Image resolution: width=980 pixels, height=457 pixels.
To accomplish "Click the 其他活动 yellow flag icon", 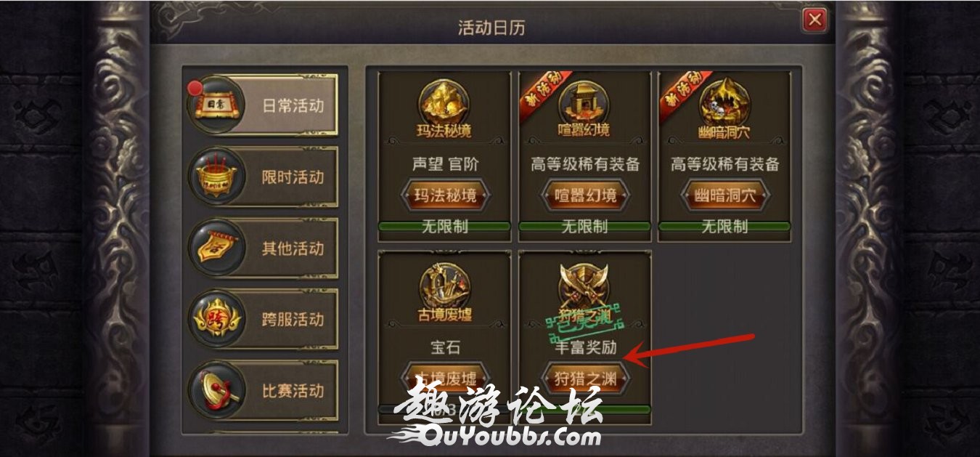I will coord(216,247).
